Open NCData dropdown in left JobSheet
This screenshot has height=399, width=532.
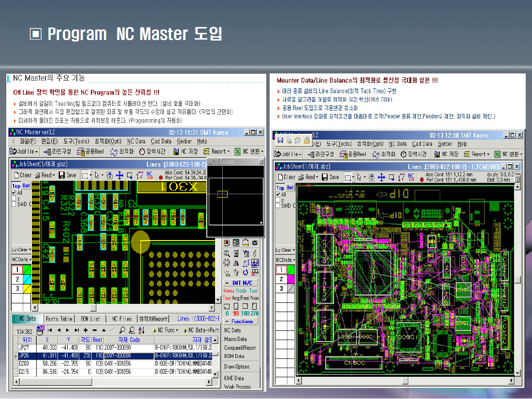click(x=21, y=259)
